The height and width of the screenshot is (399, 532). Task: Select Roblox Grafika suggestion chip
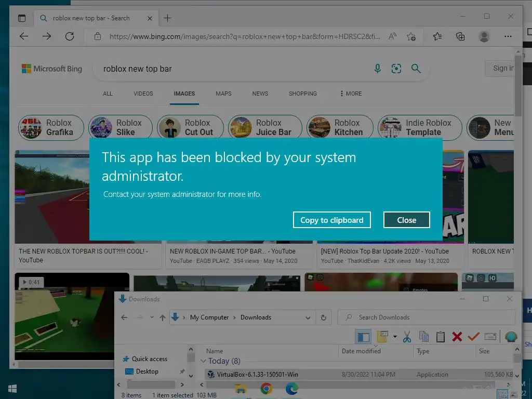51,128
